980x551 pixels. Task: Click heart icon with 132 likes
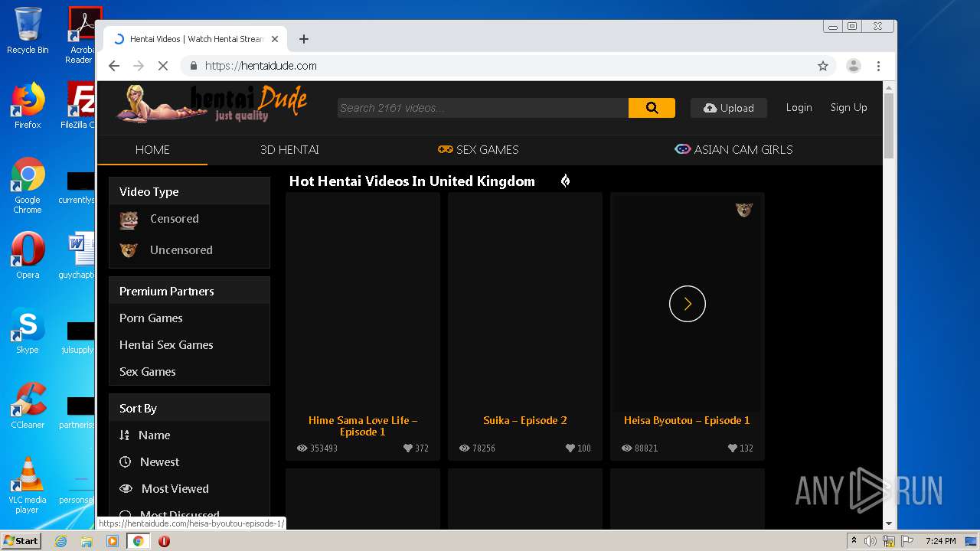click(x=732, y=448)
